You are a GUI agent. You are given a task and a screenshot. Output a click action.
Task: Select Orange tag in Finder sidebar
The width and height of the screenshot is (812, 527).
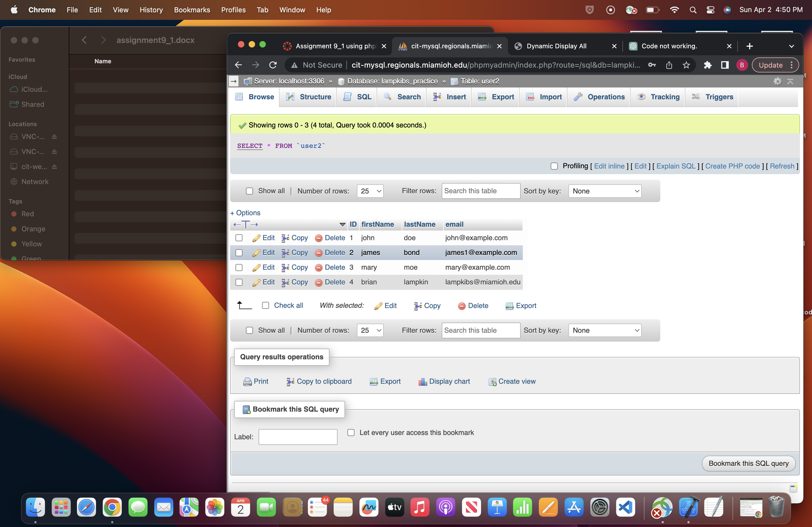pyautogui.click(x=33, y=229)
